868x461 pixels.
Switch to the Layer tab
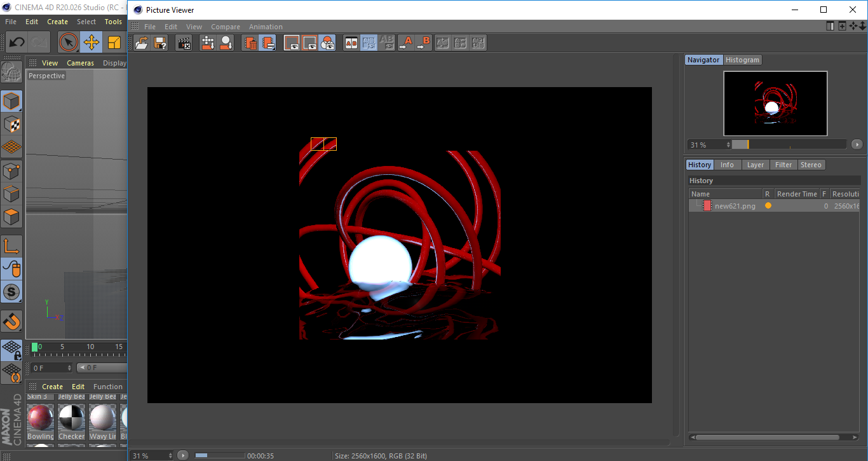click(x=756, y=165)
